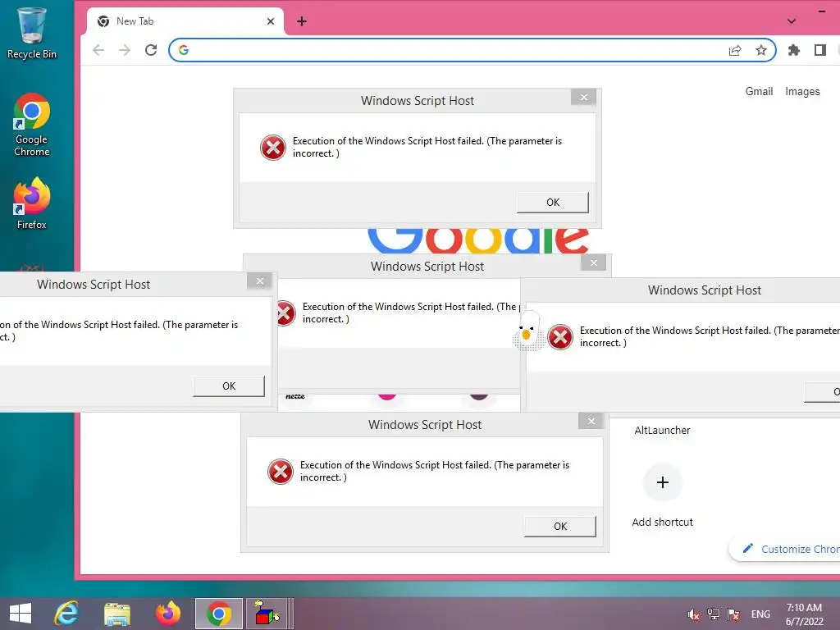Click the error icon in the bottom dialog
The image size is (840, 630).
tap(281, 472)
